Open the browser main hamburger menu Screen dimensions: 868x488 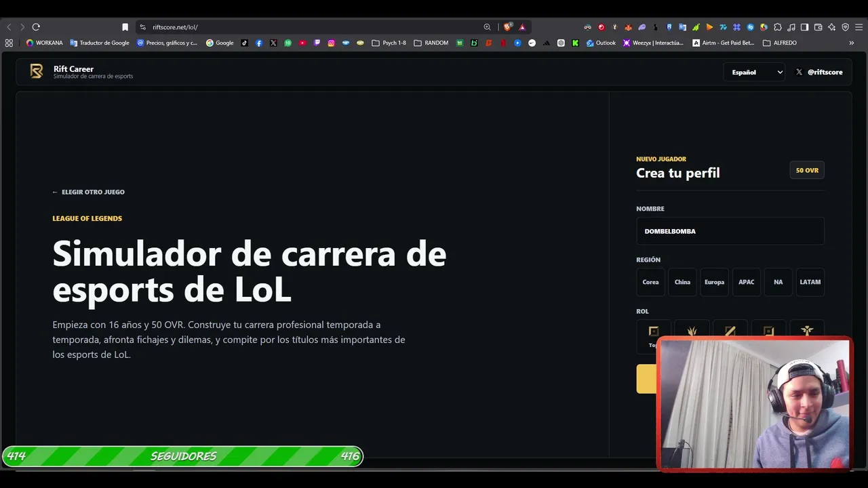click(x=859, y=27)
